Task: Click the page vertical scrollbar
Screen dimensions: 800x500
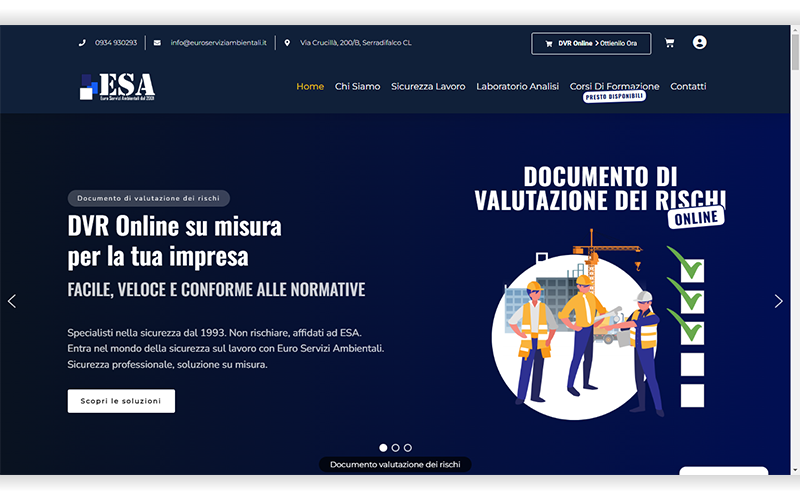Action: point(794,250)
